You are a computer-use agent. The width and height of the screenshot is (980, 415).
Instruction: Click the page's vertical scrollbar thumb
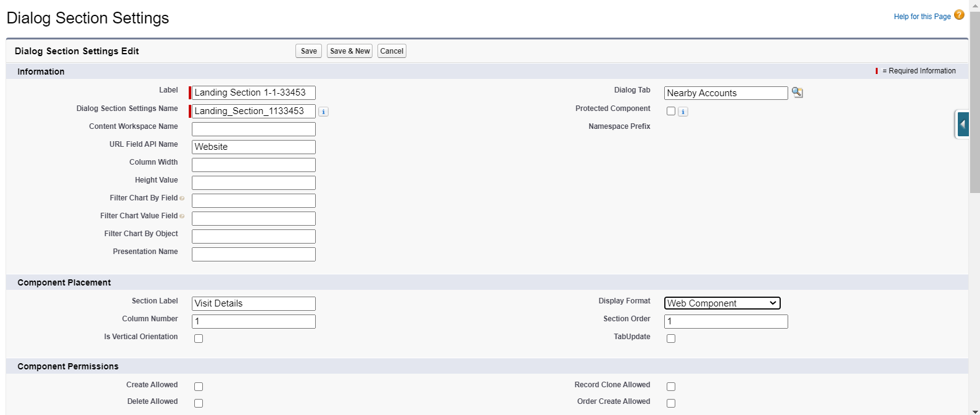coord(974,99)
